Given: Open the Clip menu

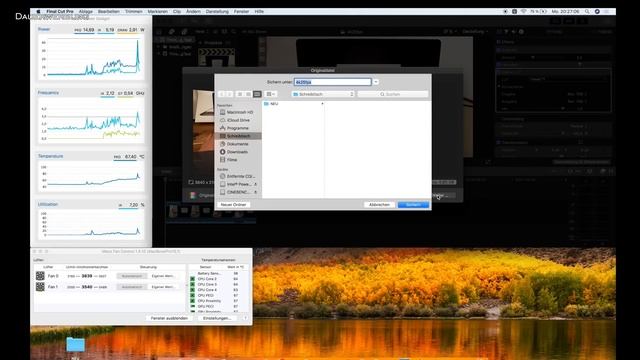Looking at the screenshot, I should click(x=177, y=11).
